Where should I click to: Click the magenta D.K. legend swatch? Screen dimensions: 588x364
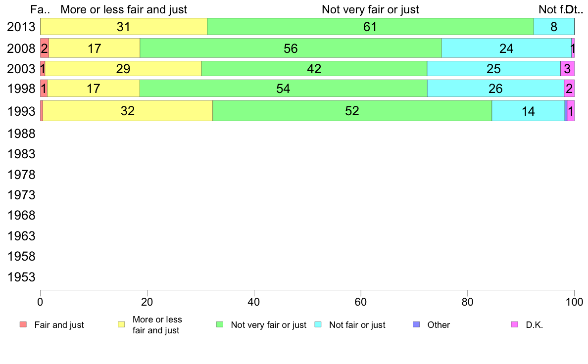coord(514,325)
